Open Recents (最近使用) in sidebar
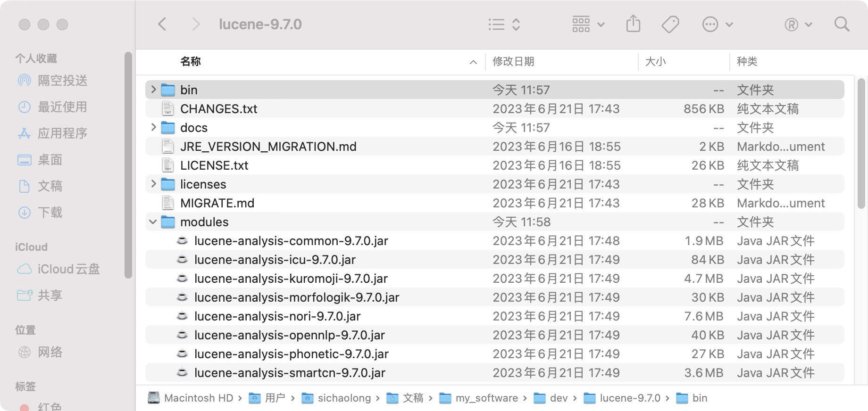Viewport: 868px width, 411px height. (x=52, y=107)
